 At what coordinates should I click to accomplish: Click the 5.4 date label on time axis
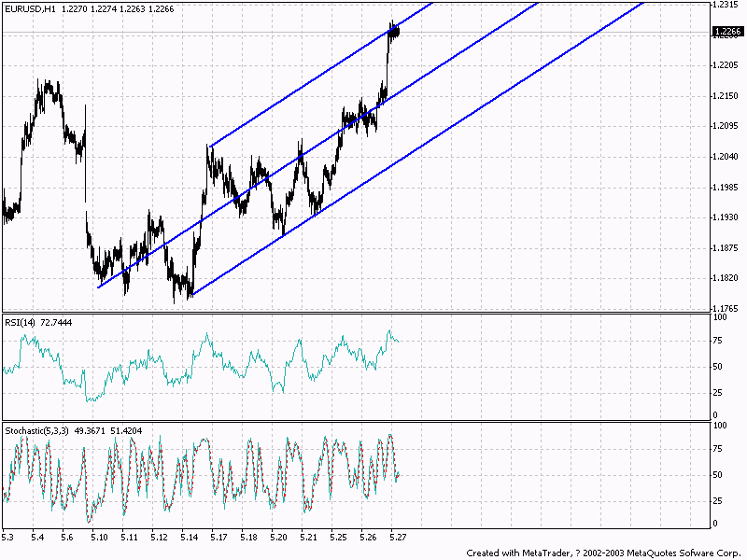point(37,538)
